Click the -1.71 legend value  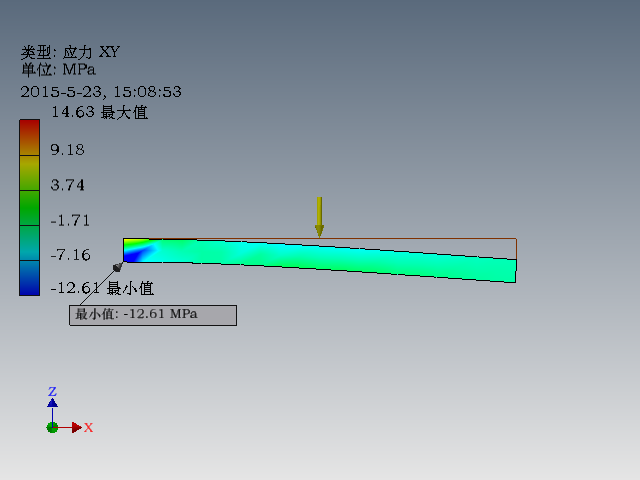(70, 221)
